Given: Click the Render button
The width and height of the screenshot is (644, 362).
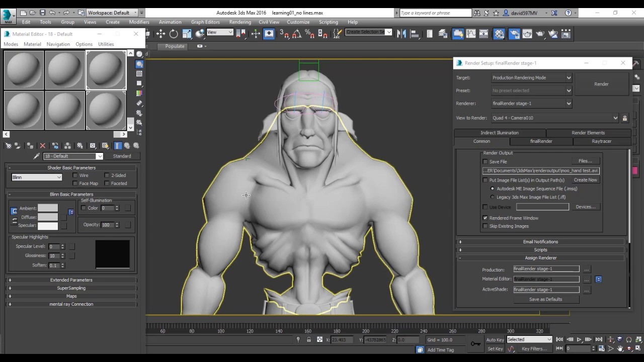Looking at the screenshot, I should (601, 84).
